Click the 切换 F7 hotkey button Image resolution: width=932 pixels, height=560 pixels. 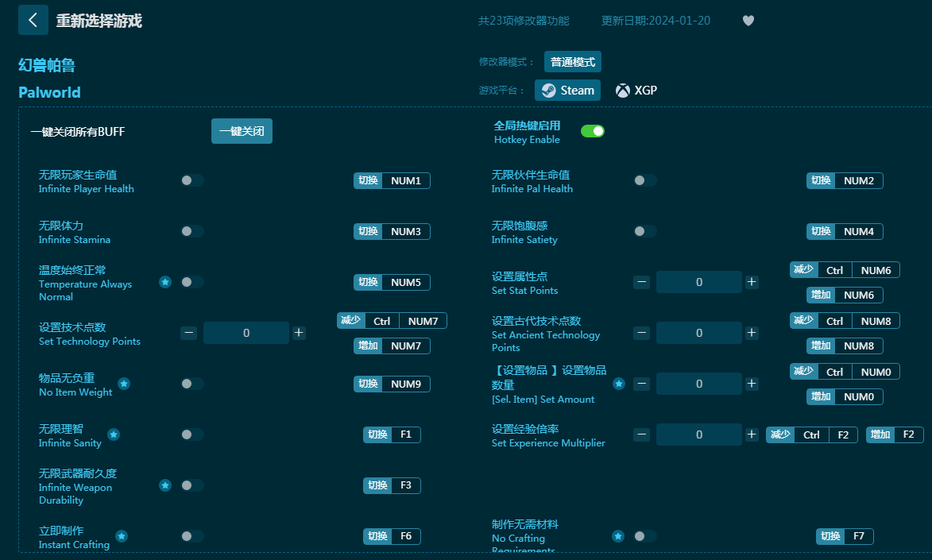coord(845,536)
